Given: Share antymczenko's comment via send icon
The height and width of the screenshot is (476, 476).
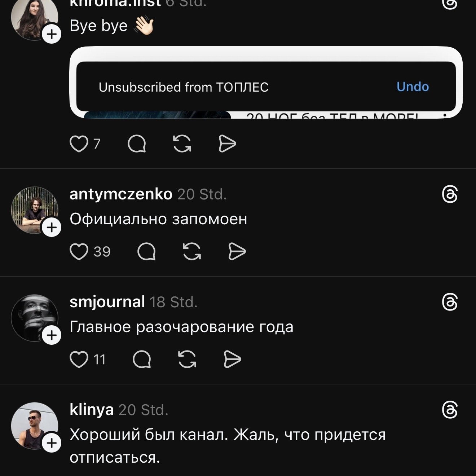Looking at the screenshot, I should (x=237, y=252).
